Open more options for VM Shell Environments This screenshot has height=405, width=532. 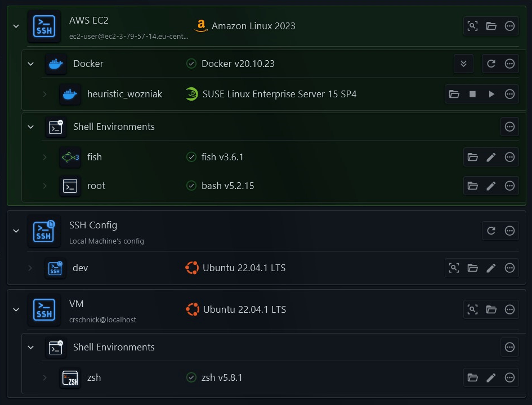click(x=509, y=347)
